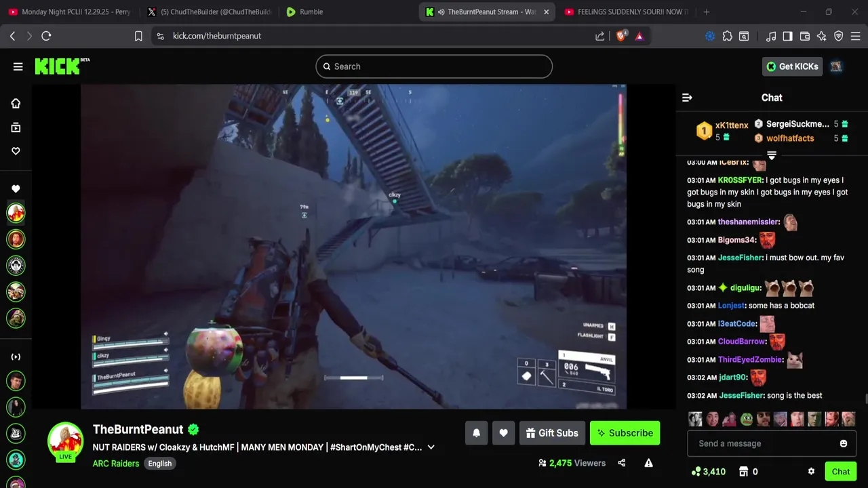
Task: Open Brave Wallet icon
Action: click(804, 36)
